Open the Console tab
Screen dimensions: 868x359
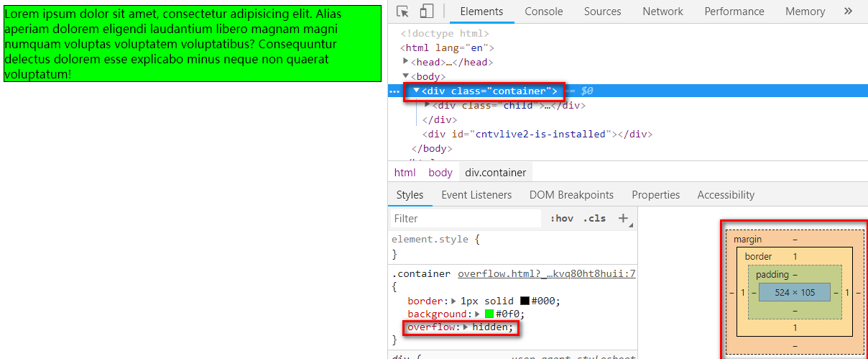(x=544, y=12)
